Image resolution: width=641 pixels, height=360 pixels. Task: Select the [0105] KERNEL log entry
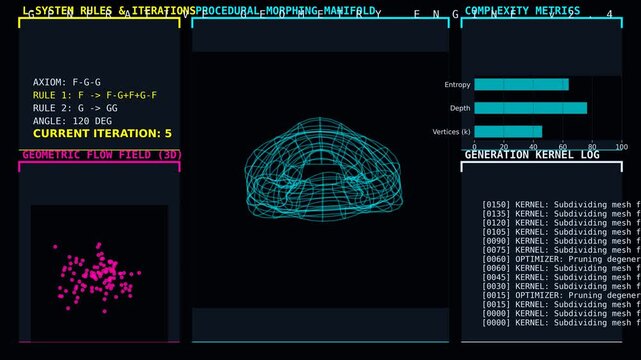click(561, 232)
